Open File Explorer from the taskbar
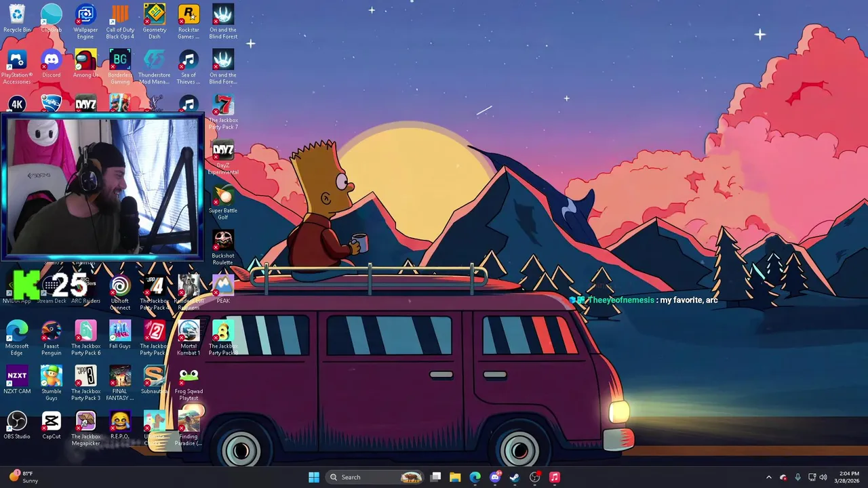The width and height of the screenshot is (868, 488). tap(455, 477)
